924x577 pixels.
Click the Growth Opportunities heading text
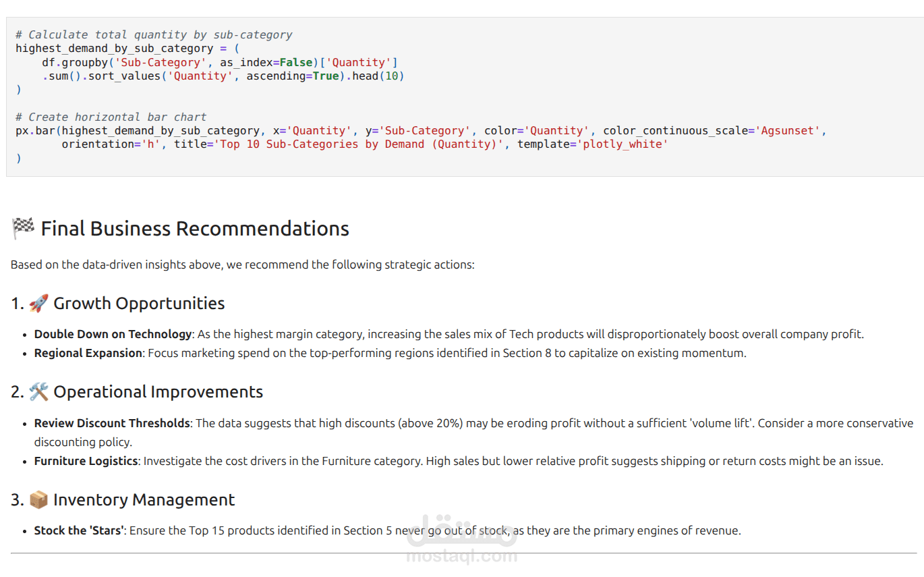tap(139, 304)
